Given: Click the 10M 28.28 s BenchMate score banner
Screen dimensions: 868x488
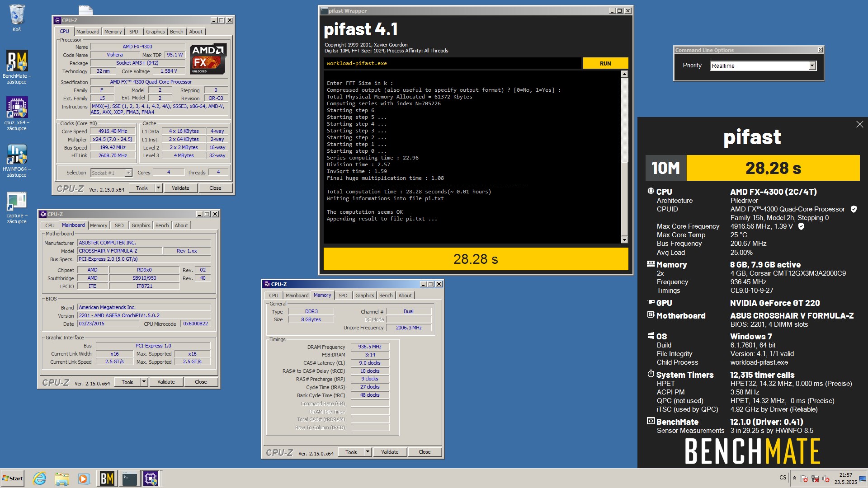Looking at the screenshot, I should pyautogui.click(x=752, y=168).
